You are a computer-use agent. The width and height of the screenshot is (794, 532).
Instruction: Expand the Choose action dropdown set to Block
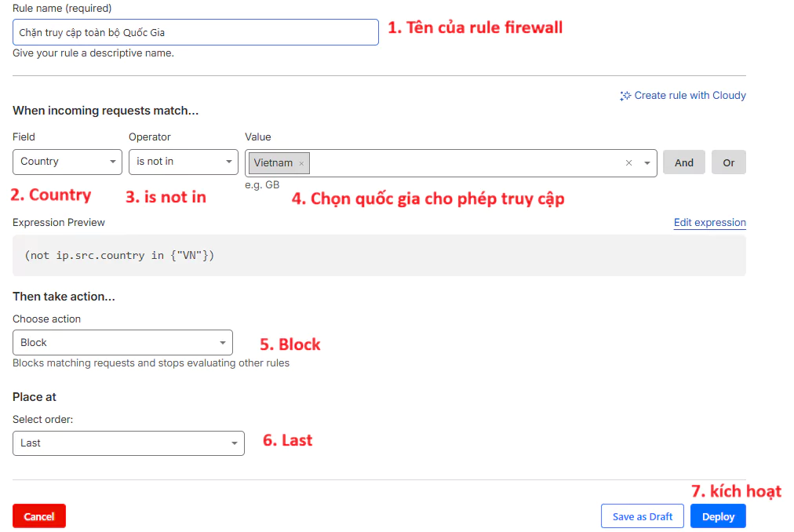[122, 343]
